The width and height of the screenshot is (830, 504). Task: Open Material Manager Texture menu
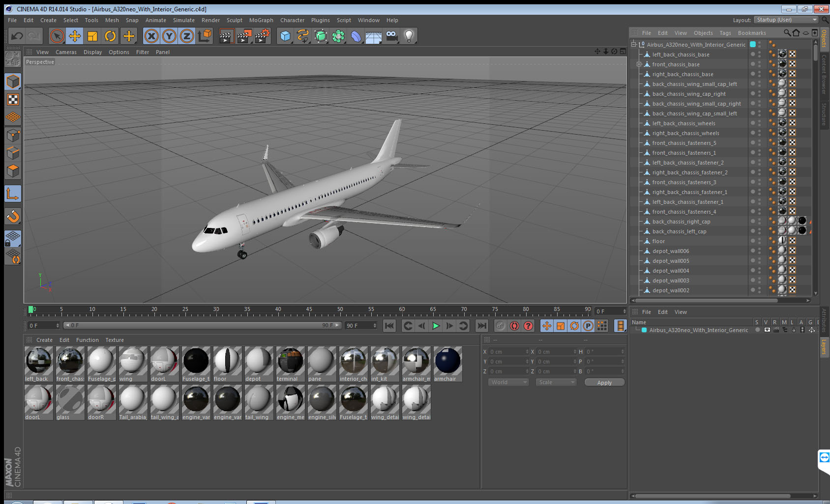pyautogui.click(x=115, y=340)
